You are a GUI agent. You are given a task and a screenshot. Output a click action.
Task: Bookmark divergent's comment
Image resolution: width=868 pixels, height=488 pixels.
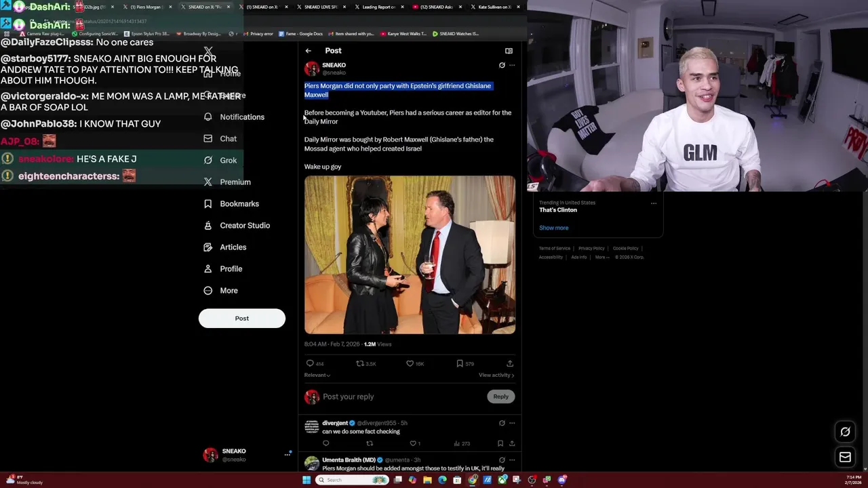tap(500, 443)
